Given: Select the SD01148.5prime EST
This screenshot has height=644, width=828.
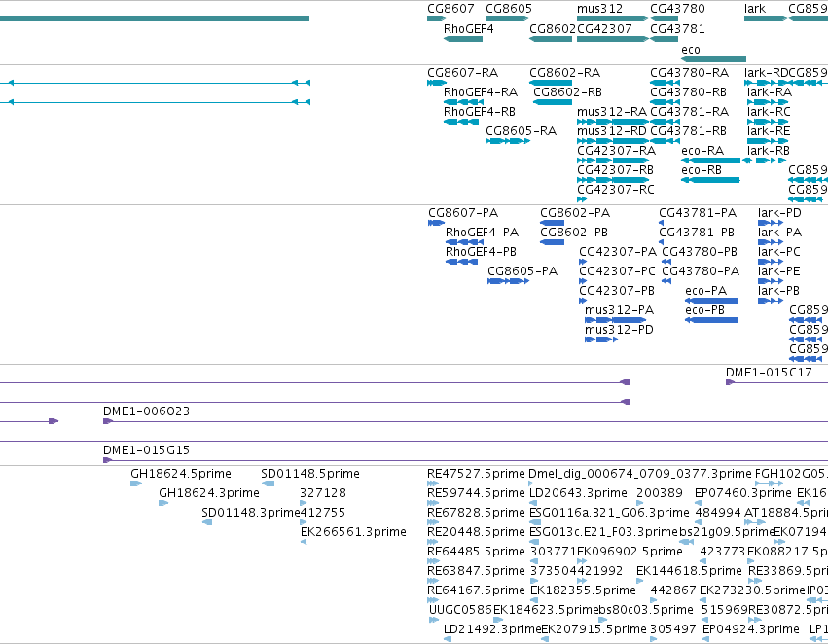Looking at the screenshot, I should pyautogui.click(x=268, y=483).
